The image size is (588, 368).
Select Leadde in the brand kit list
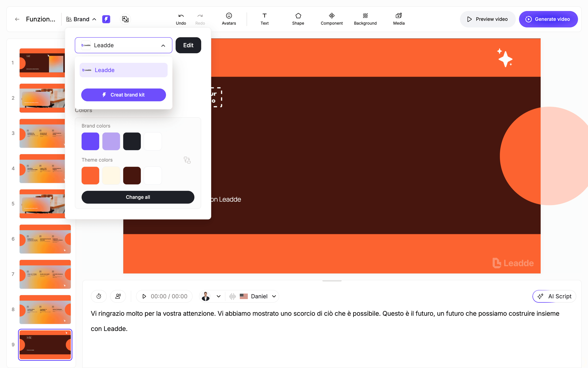click(123, 70)
